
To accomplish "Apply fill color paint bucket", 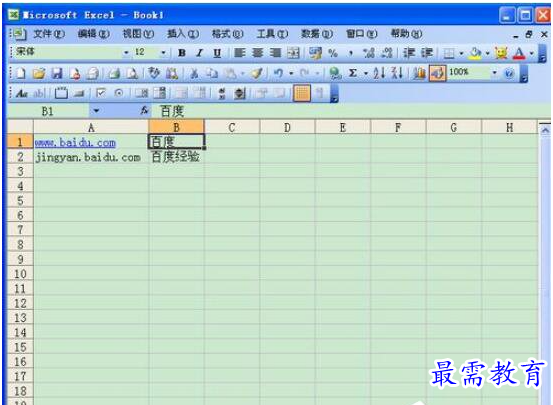I will pos(475,53).
